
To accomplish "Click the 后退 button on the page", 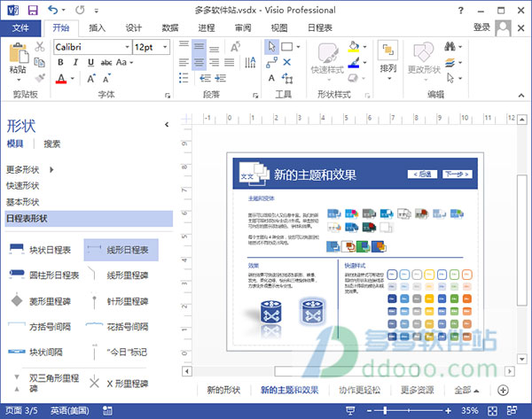I will tap(422, 175).
